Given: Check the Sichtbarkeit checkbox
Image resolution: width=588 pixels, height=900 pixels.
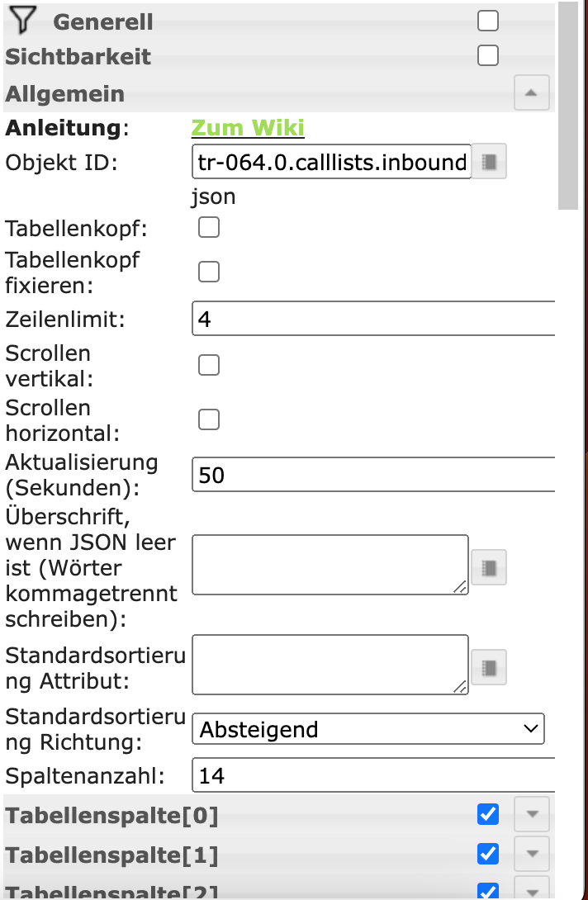Looking at the screenshot, I should tap(487, 54).
